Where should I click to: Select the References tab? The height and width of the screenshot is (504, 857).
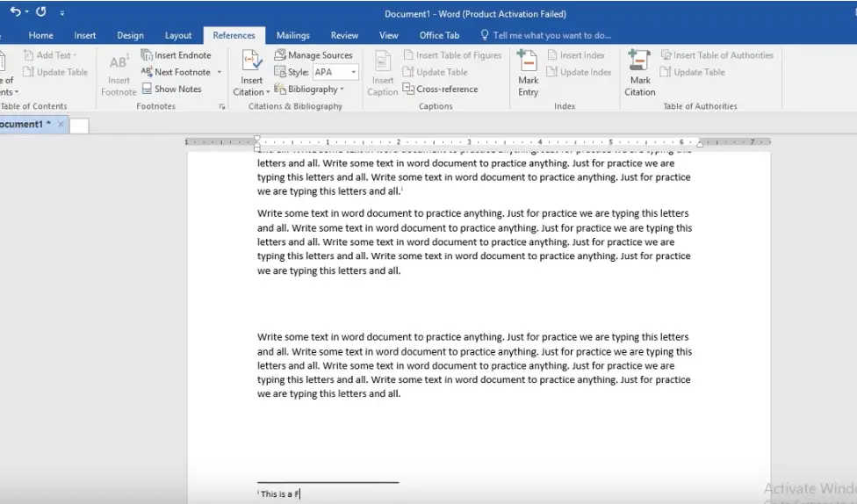tap(234, 35)
